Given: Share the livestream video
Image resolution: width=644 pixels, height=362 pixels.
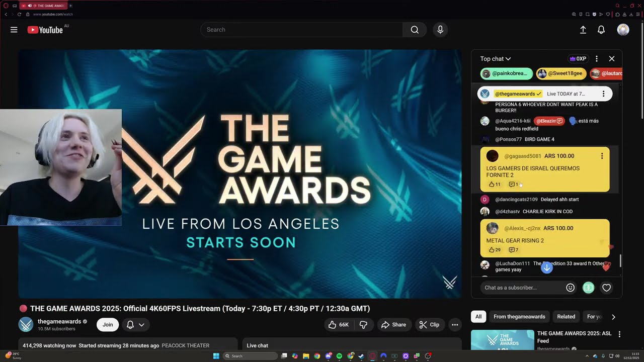Looking at the screenshot, I should [394, 325].
